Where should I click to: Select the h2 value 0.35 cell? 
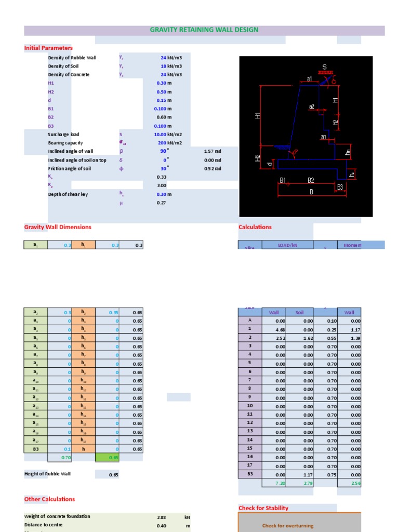tap(107, 312)
